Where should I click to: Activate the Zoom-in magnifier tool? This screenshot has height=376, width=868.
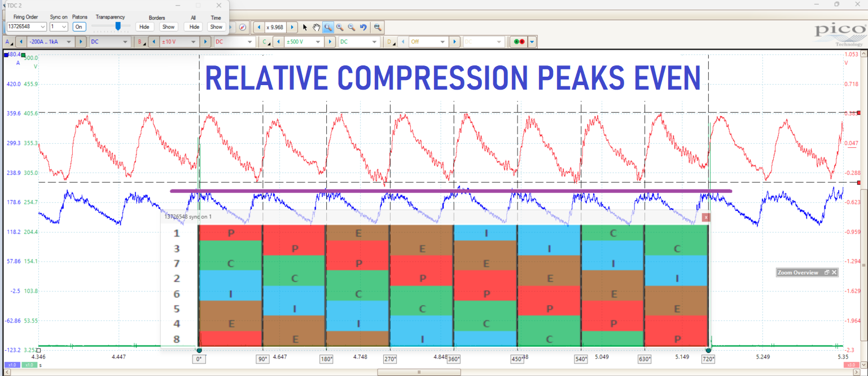click(x=340, y=26)
